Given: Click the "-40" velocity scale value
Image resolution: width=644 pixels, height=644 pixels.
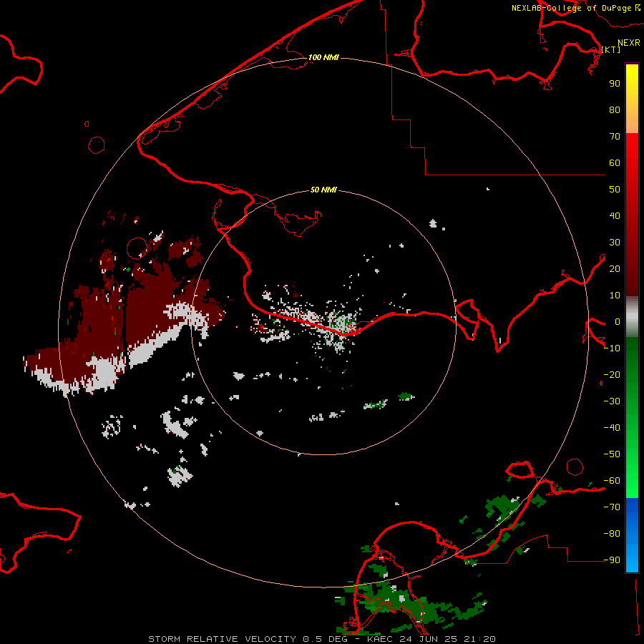Looking at the screenshot, I should coord(612,428).
